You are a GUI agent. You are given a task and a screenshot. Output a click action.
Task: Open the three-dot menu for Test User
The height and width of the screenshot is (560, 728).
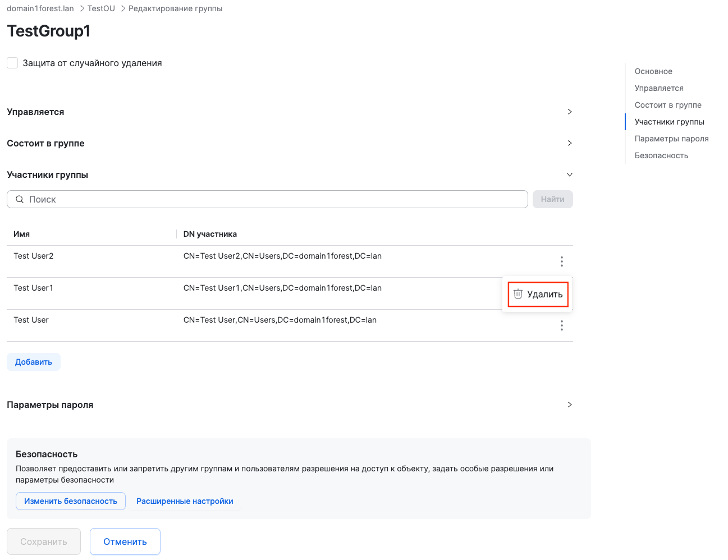(x=561, y=325)
